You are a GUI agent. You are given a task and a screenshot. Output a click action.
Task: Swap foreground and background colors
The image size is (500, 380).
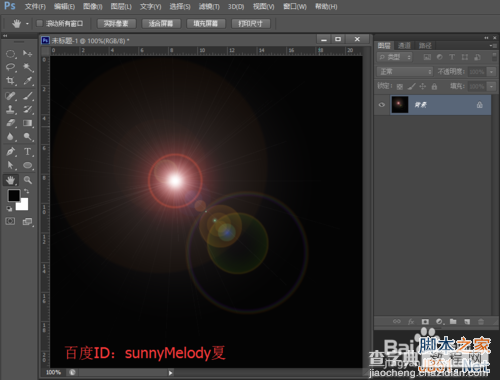coord(26,192)
